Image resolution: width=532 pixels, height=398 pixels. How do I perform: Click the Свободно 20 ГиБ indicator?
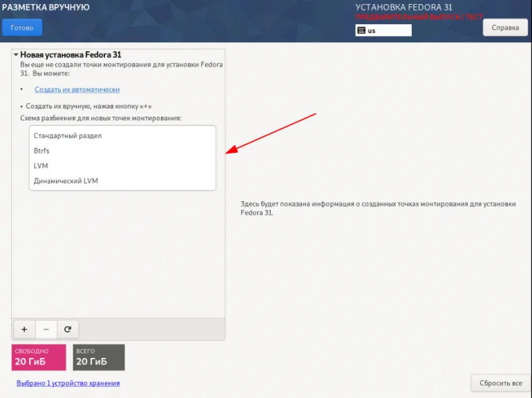[39, 357]
